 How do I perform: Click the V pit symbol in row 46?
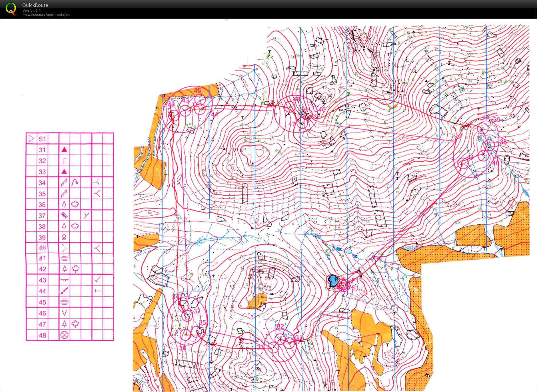click(65, 313)
